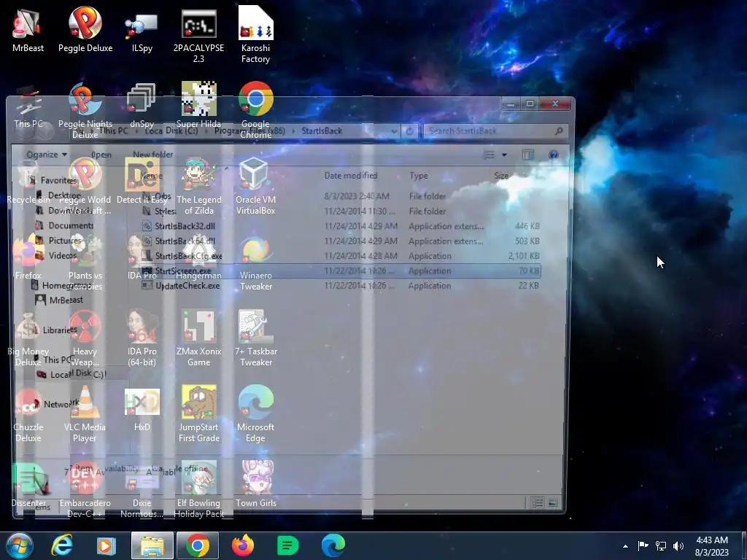Open JumpStart First Grade desktop icon
Viewport: 747px width, 560px height.
tap(198, 414)
